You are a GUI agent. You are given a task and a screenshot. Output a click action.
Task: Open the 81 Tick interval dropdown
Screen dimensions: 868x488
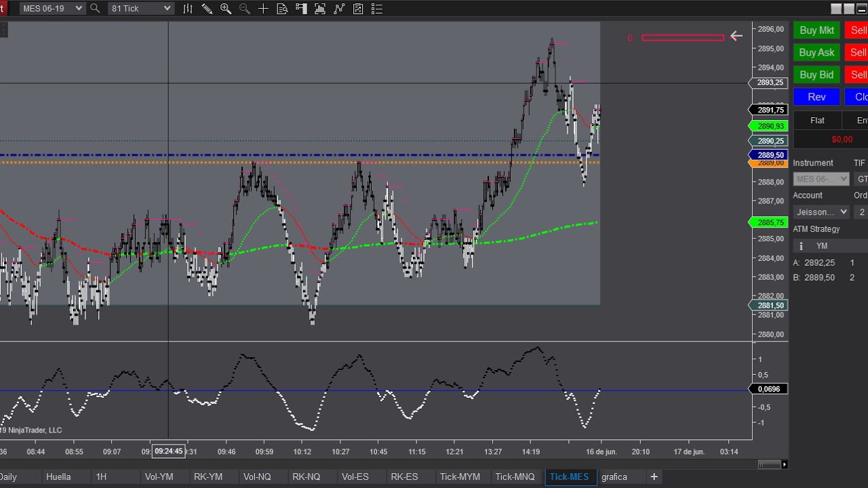coord(140,9)
